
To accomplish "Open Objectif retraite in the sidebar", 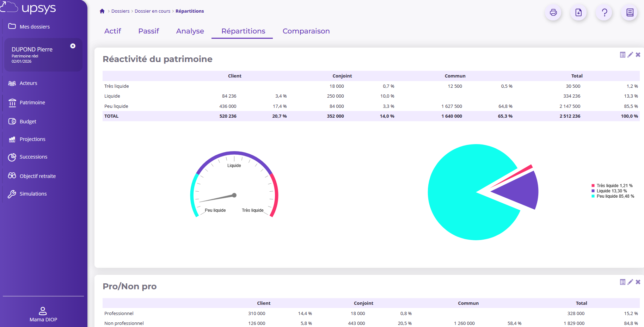I will coord(37,176).
